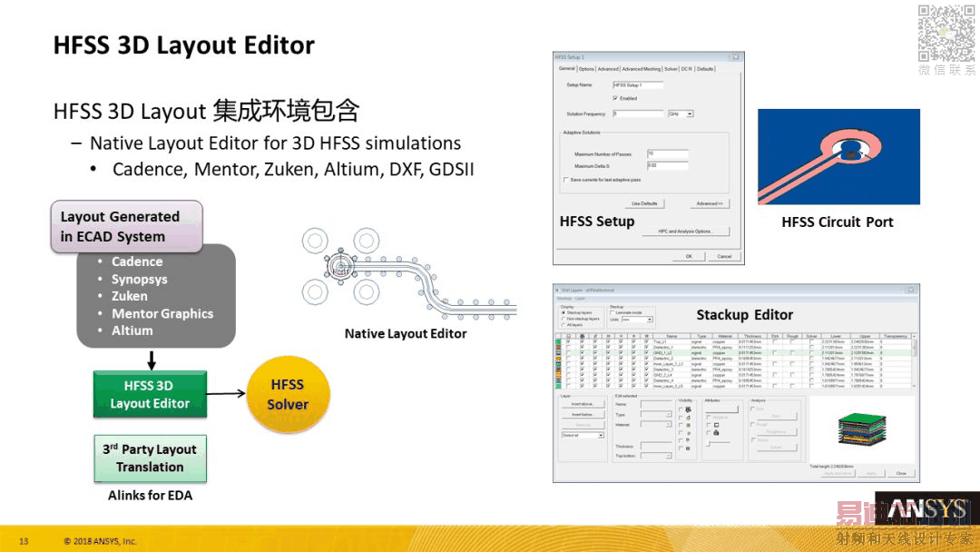The width and height of the screenshot is (980, 552).
Task: Adjust the transparency slider in Attributes group
Action: coord(718,443)
